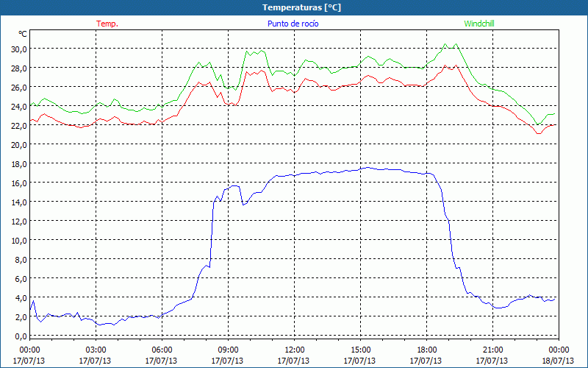Click the 18/07/13 date label
Viewport: 588px width, 368px height.
(x=559, y=361)
